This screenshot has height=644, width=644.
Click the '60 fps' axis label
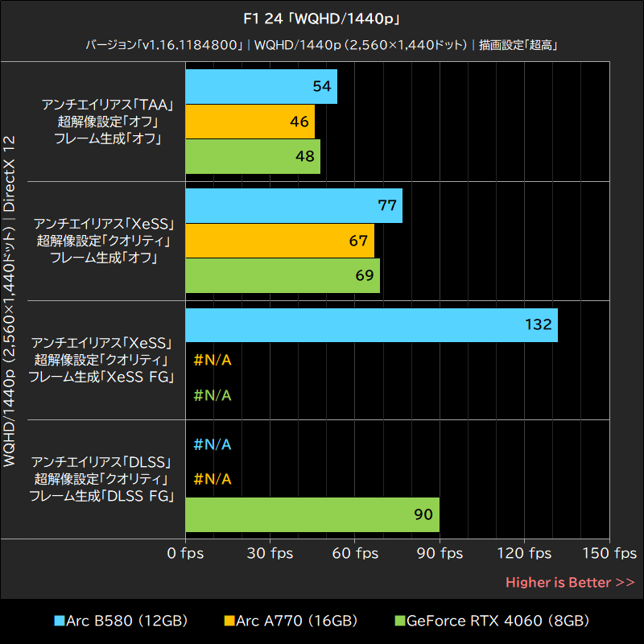pos(355,553)
